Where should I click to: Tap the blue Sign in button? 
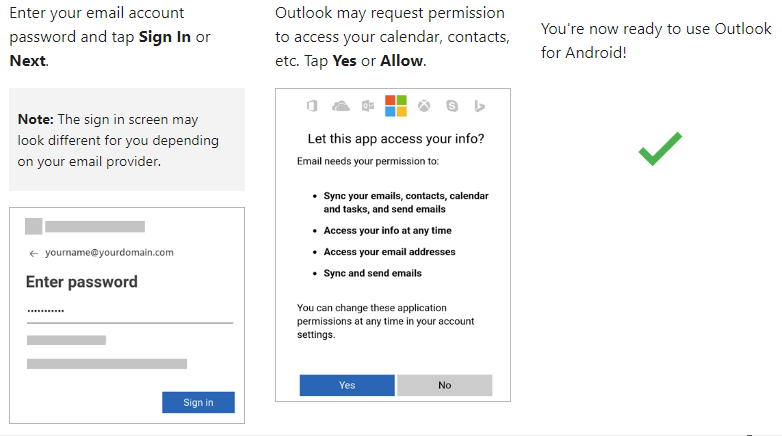[198, 402]
